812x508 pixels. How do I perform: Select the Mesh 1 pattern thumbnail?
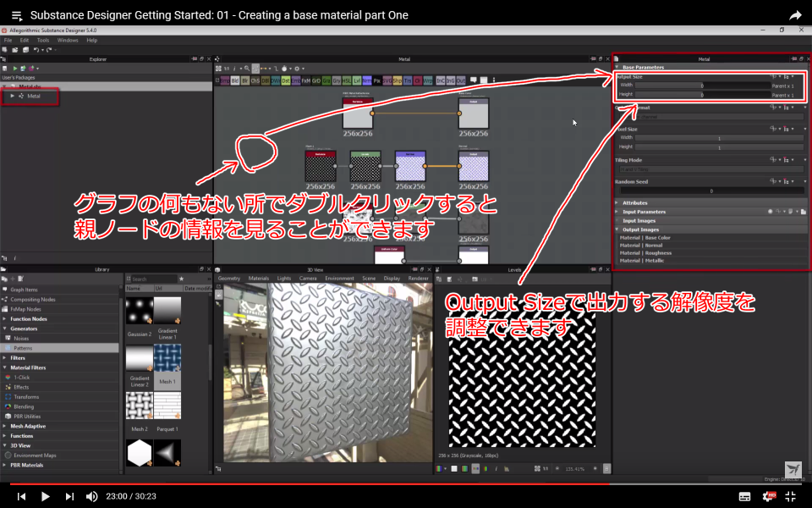(x=167, y=357)
